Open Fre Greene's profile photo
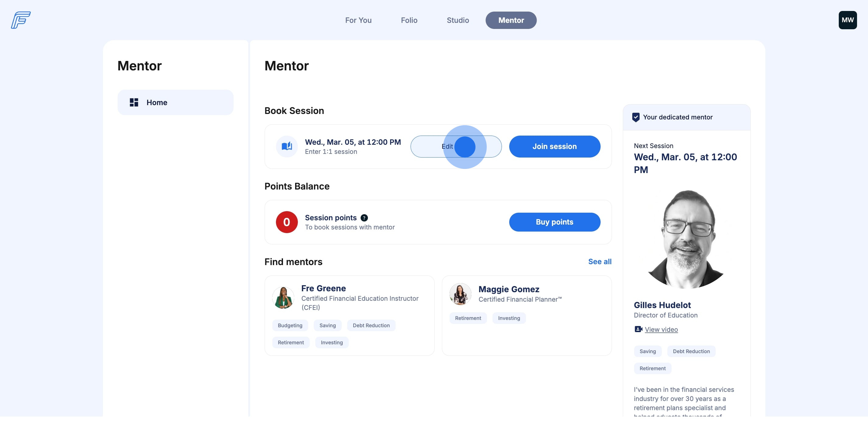 coord(283,298)
